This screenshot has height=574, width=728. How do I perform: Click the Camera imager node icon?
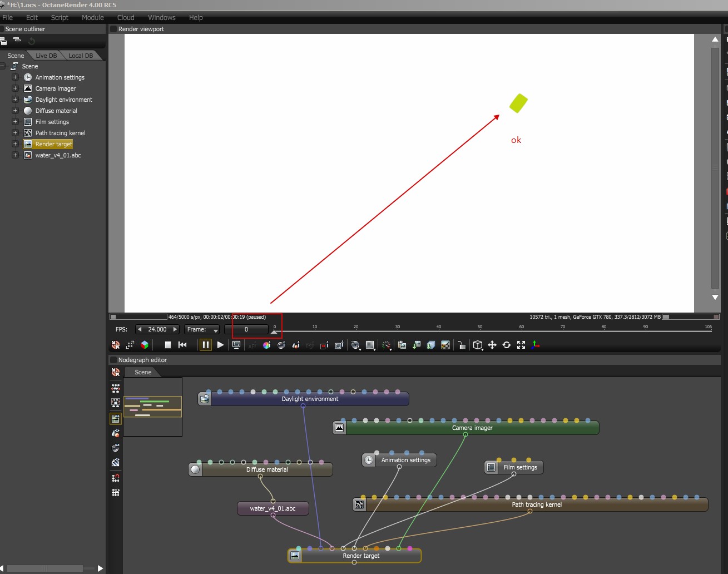339,428
